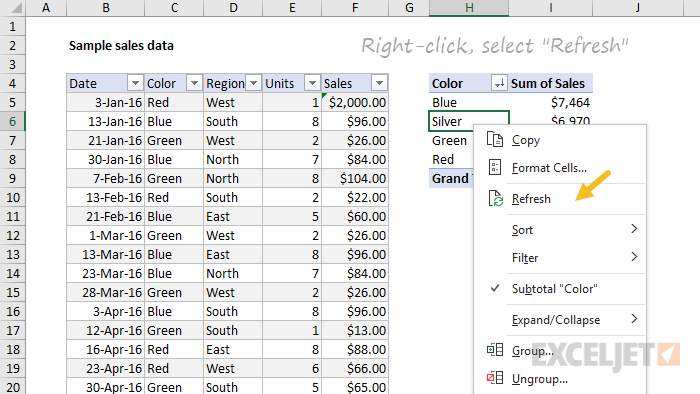The height and width of the screenshot is (394, 700).
Task: Select column I header
Action: [x=550, y=8]
